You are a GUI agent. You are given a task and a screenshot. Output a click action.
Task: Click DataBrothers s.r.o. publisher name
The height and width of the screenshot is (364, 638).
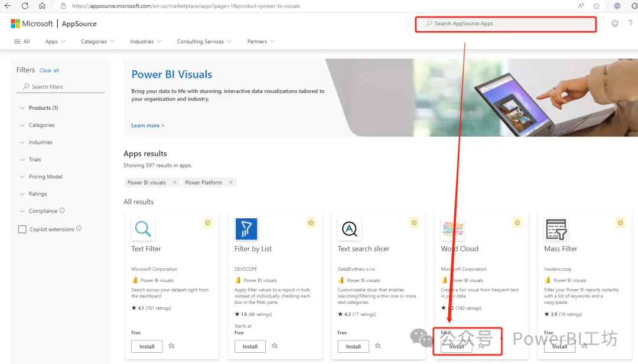coord(356,269)
